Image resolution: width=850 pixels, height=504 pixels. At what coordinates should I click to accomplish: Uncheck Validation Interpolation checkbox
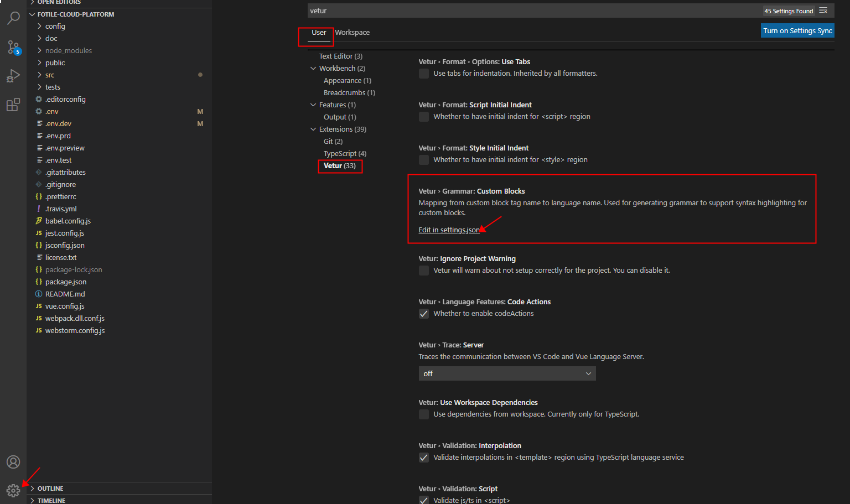[x=424, y=458]
